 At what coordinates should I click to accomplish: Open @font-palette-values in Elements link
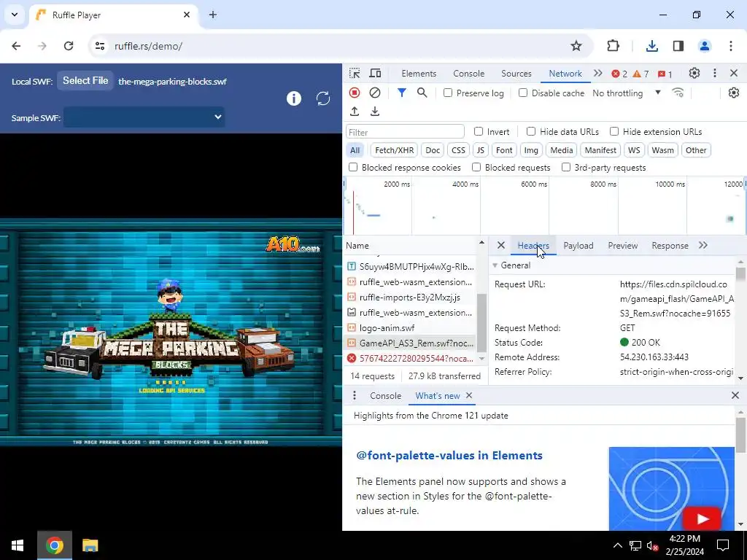click(449, 455)
